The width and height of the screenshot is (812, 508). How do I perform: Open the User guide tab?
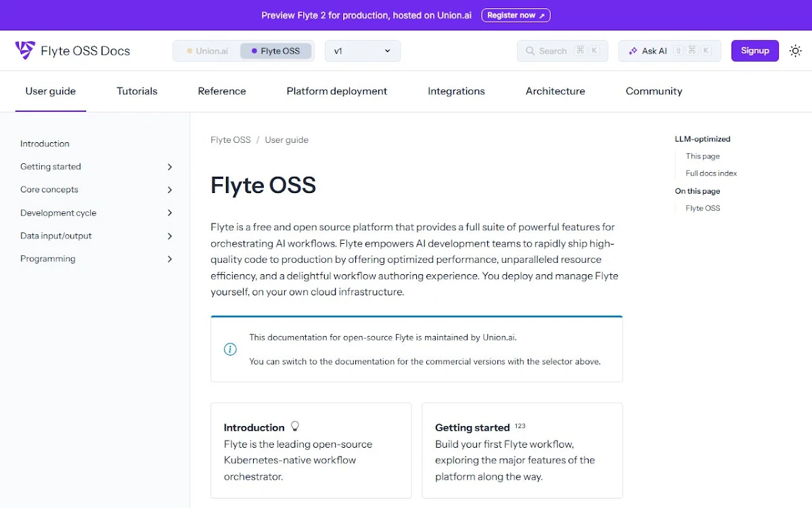(x=51, y=91)
